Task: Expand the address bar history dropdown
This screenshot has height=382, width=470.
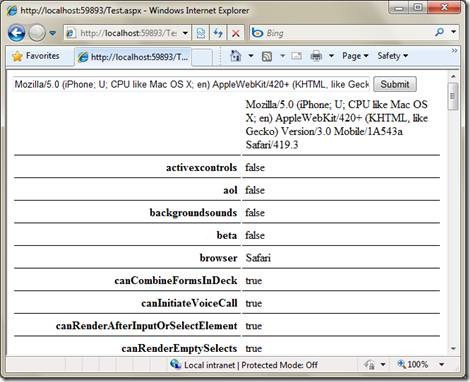Action: (x=186, y=33)
